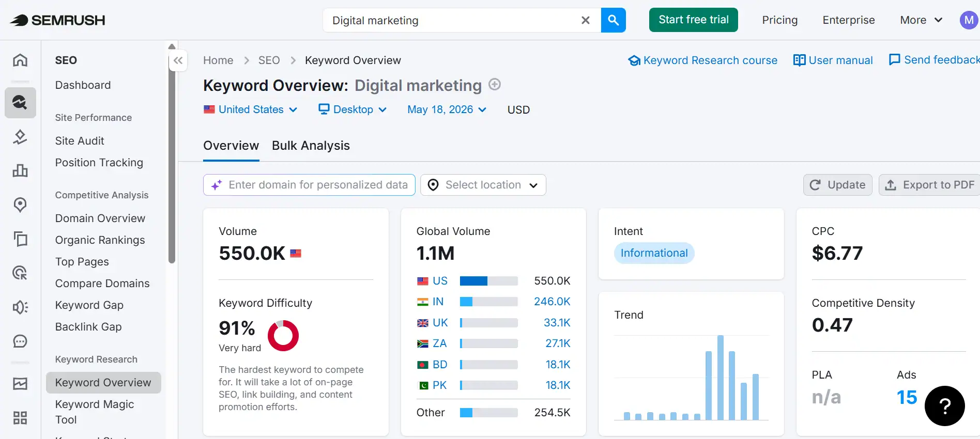The height and width of the screenshot is (439, 980).
Task: Open Dashboard in SEO sidebar
Action: pyautogui.click(x=83, y=85)
